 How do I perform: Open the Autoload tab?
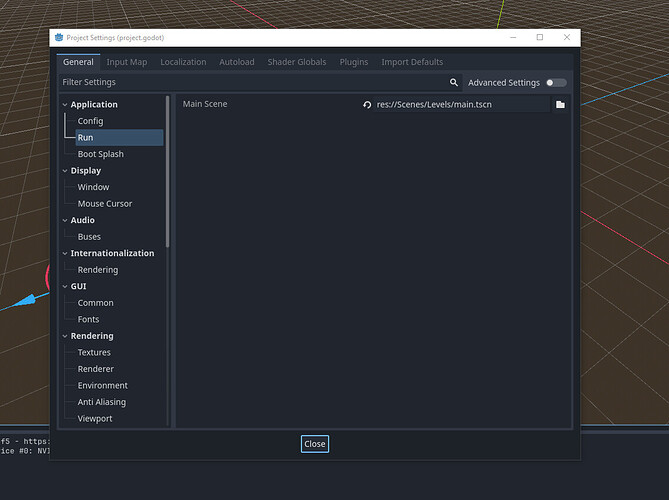tap(236, 62)
